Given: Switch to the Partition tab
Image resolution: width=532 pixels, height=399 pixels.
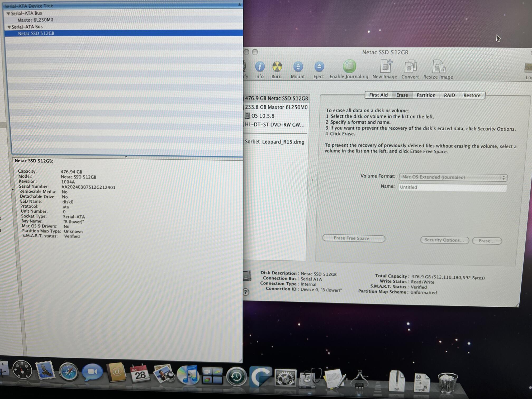Looking at the screenshot, I should [426, 95].
